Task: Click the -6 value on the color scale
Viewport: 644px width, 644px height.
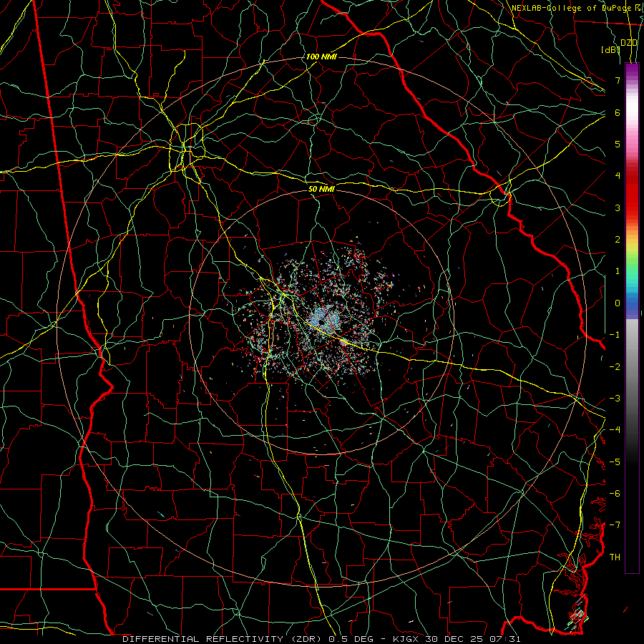Action: (x=615, y=494)
